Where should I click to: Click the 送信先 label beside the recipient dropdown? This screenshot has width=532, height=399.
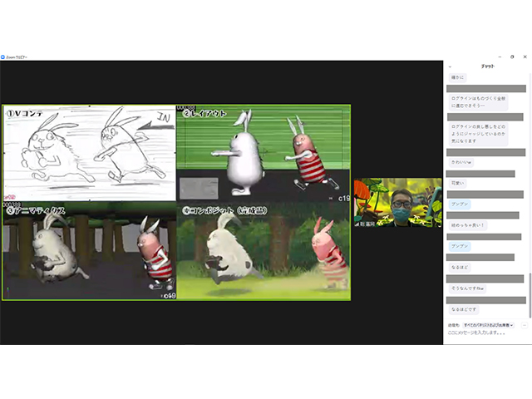click(454, 325)
